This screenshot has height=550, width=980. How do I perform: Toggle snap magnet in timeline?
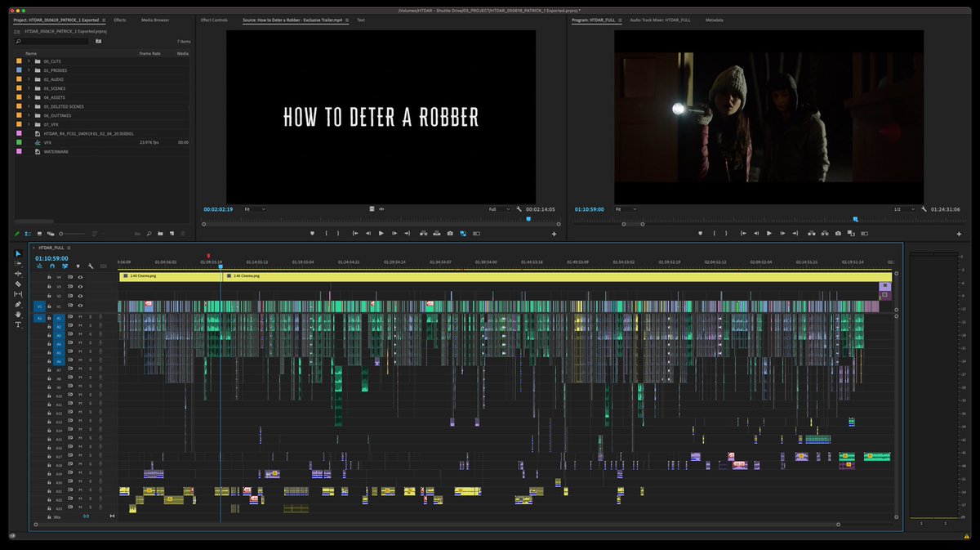pyautogui.click(x=52, y=266)
